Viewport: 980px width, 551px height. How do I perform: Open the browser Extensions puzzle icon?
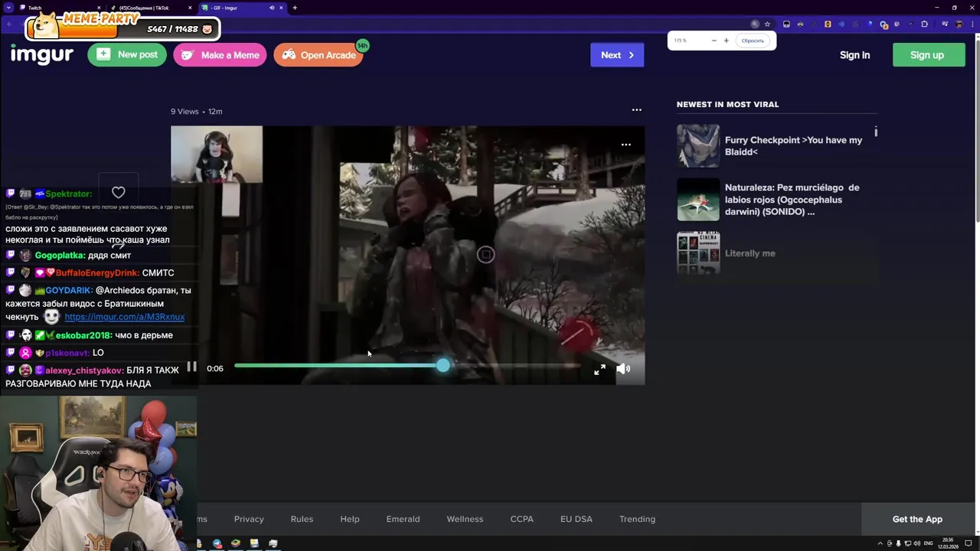click(924, 24)
